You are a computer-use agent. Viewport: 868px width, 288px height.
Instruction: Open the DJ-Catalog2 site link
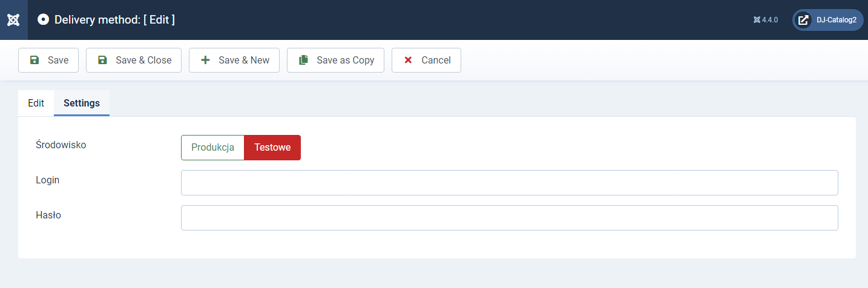pos(828,20)
